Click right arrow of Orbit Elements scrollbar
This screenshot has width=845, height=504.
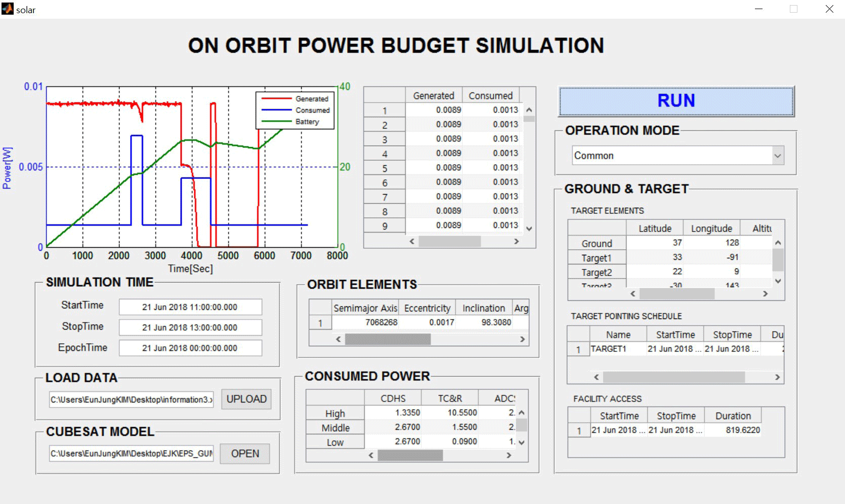[522, 339]
